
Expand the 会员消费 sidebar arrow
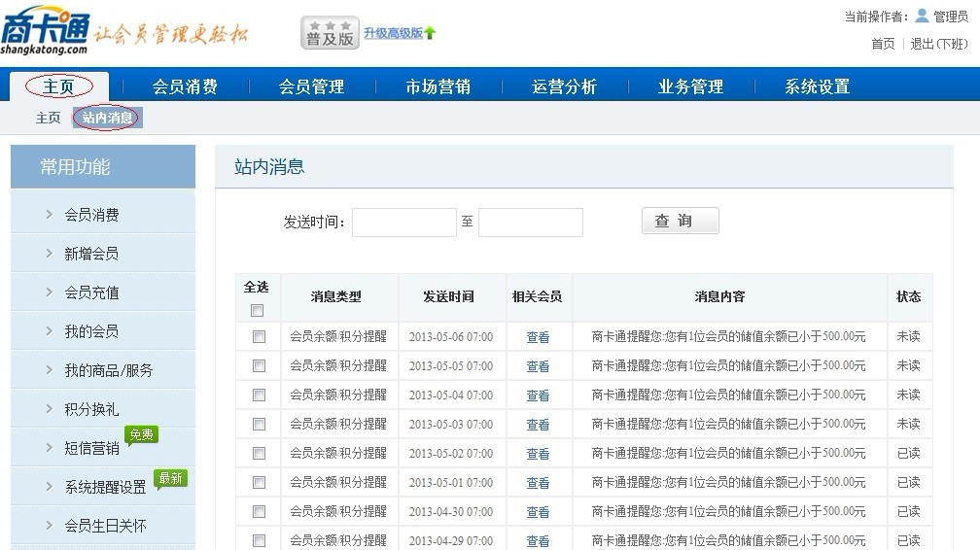(49, 215)
